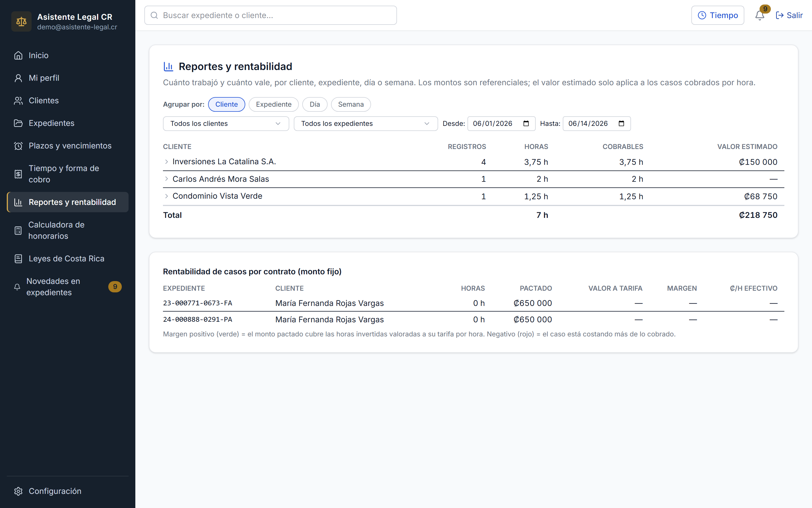The width and height of the screenshot is (812, 508).
Task: Click the Tiempo y forma de cobro receipt icon
Action: (x=18, y=174)
